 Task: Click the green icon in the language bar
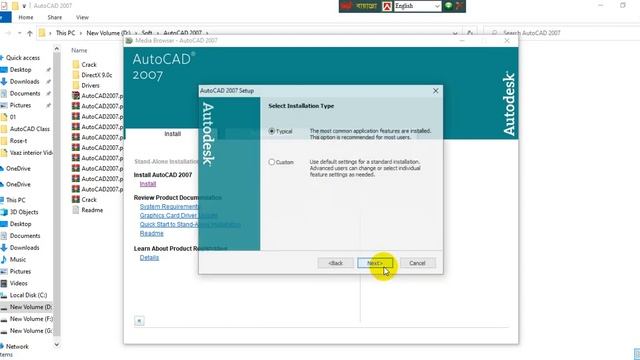point(448,6)
